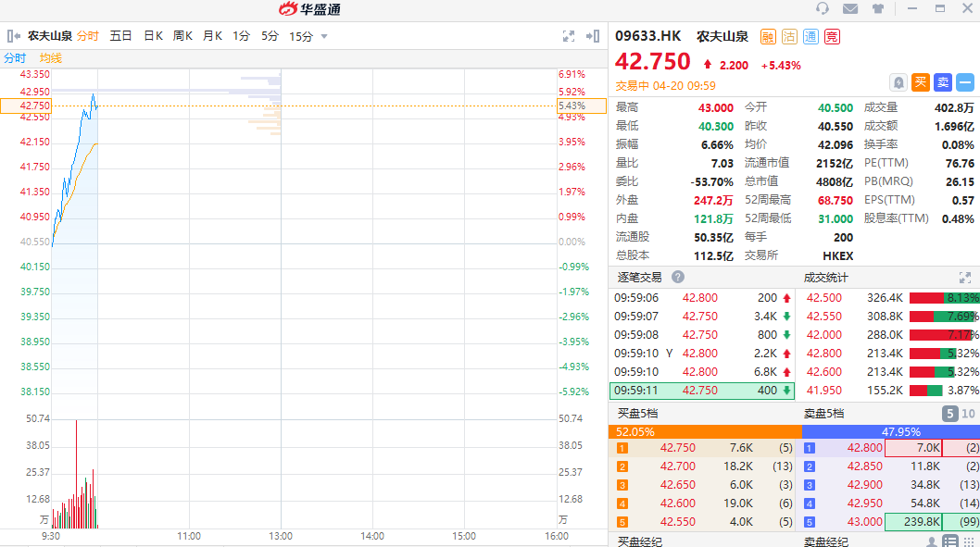
Task: Click the 42.750 current price label on chart
Action: click(26, 106)
